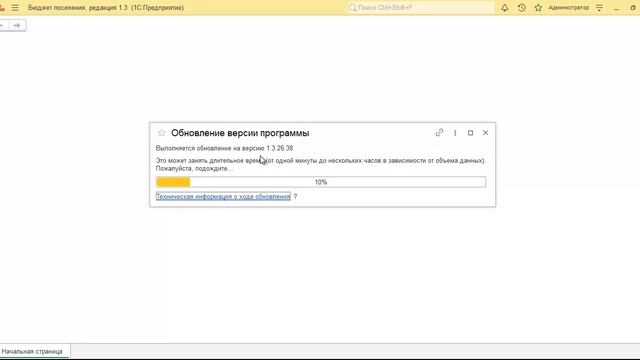
Task: Click the 10% update progress bar
Action: coord(321,182)
